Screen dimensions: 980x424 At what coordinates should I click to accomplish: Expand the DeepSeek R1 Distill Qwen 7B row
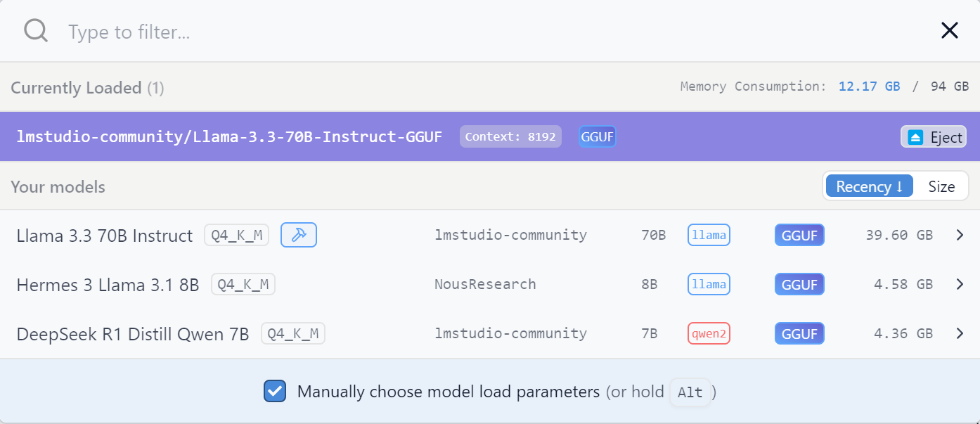pyautogui.click(x=960, y=333)
